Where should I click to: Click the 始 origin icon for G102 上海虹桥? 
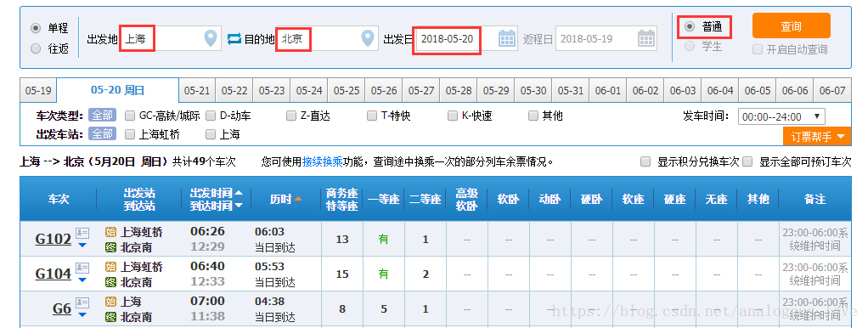click(x=110, y=232)
